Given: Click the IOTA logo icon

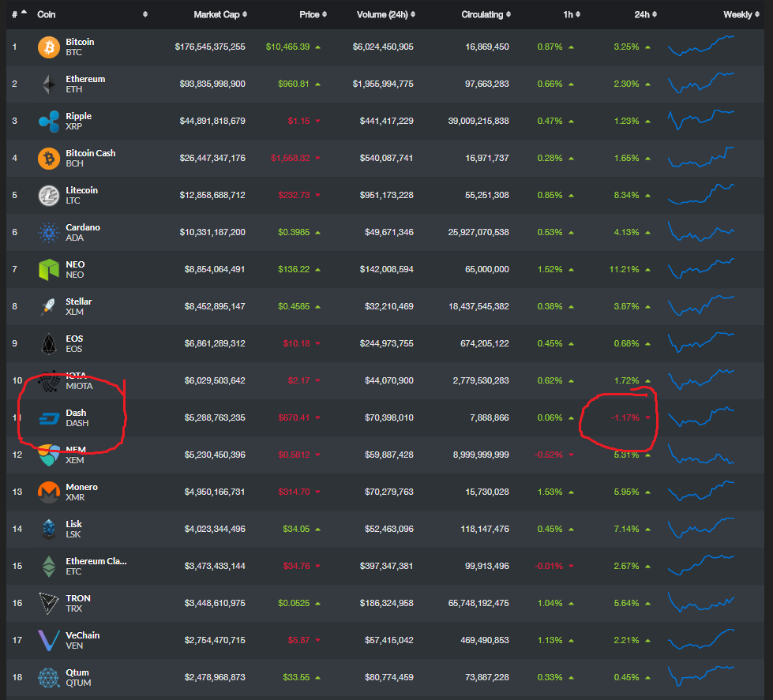Looking at the screenshot, I should coord(49,382).
